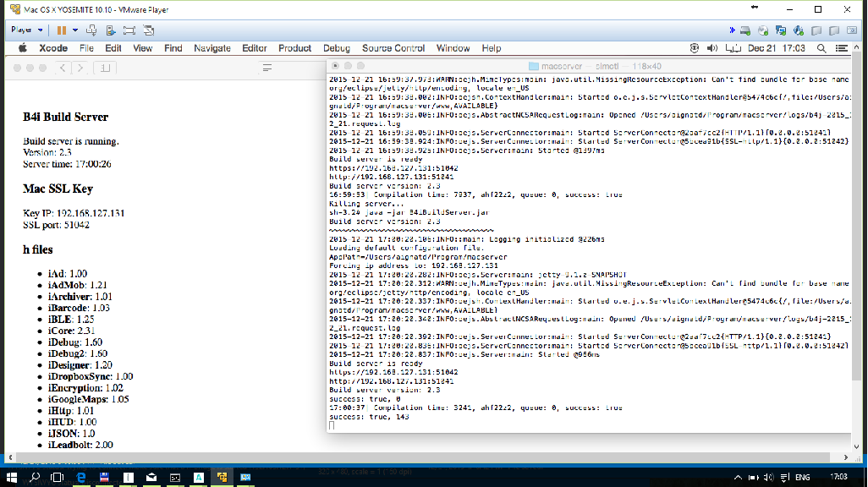Launch Edge browser from taskbar
The width and height of the screenshot is (868, 487).
pos(81,477)
